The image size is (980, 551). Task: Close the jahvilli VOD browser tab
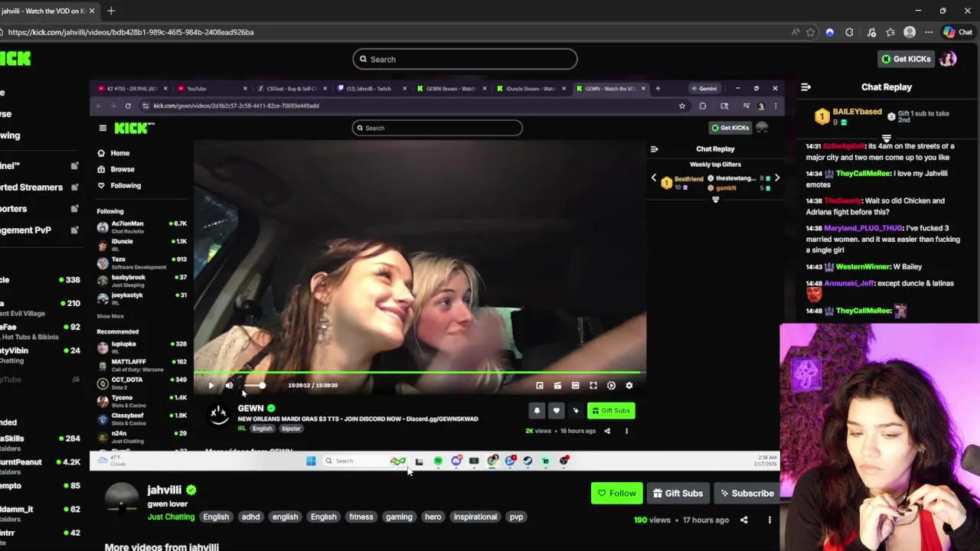(92, 11)
